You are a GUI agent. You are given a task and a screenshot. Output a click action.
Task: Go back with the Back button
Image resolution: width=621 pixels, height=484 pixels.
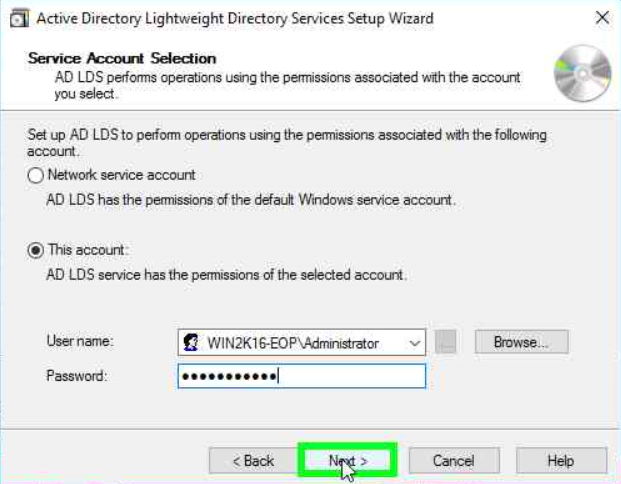[x=253, y=460]
